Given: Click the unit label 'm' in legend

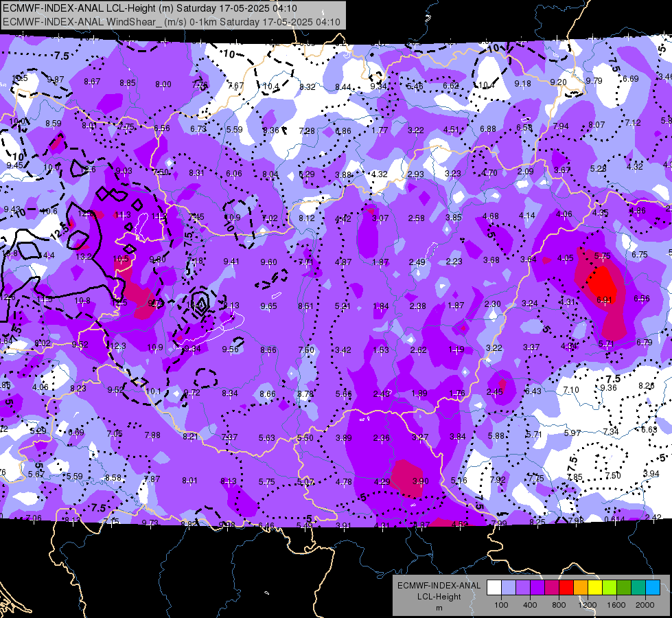Looking at the screenshot, I should 439,608.
